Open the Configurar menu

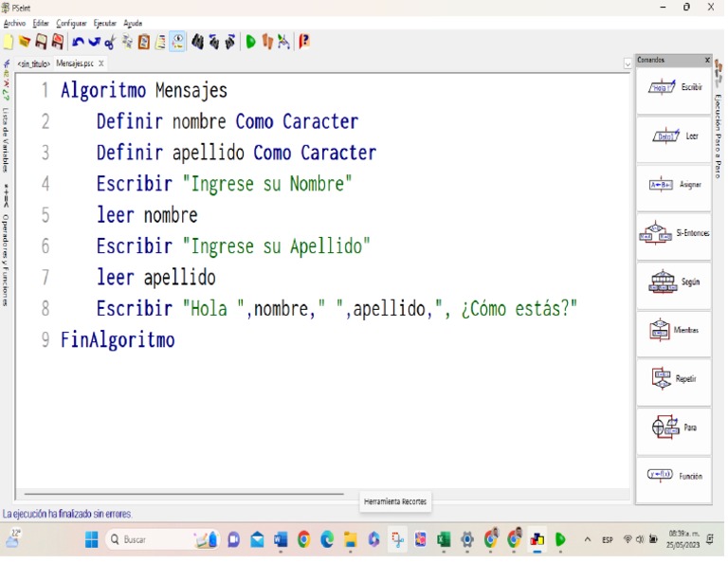click(x=71, y=24)
